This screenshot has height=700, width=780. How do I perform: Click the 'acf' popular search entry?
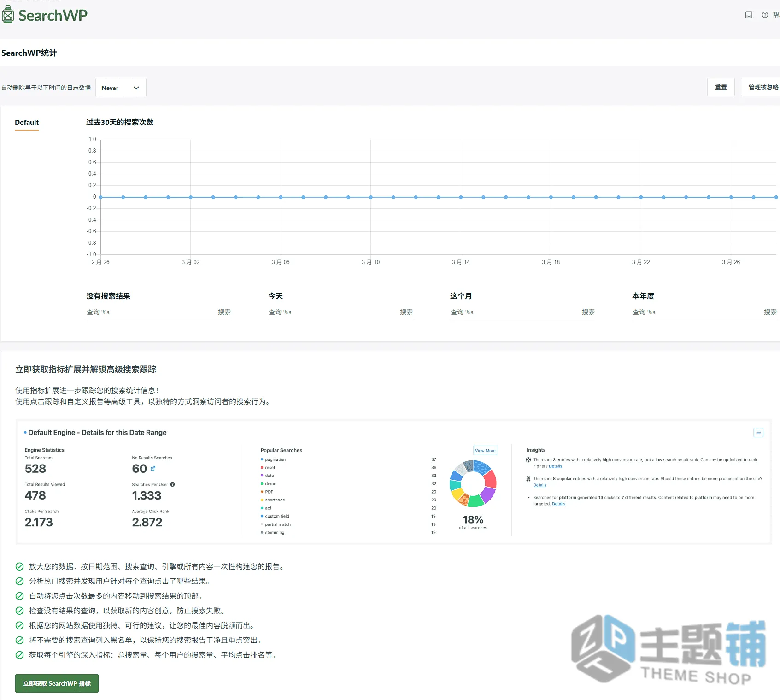tap(268, 508)
